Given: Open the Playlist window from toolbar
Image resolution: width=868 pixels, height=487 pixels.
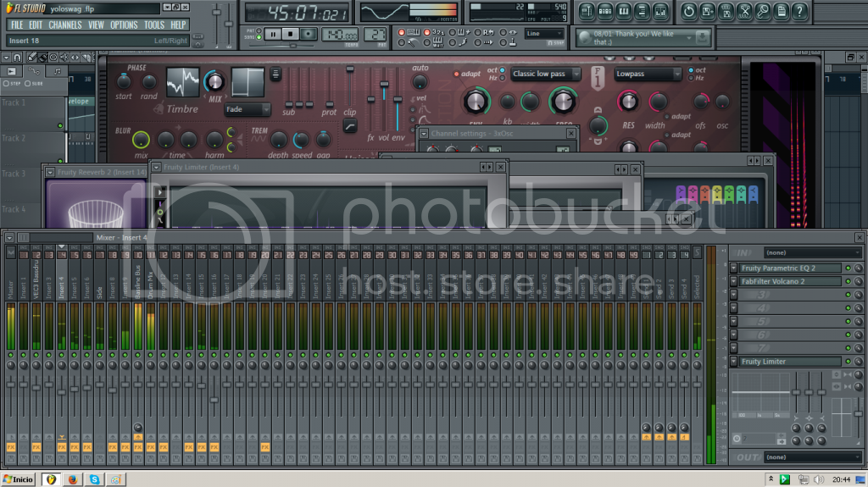Looking at the screenshot, I should (587, 11).
